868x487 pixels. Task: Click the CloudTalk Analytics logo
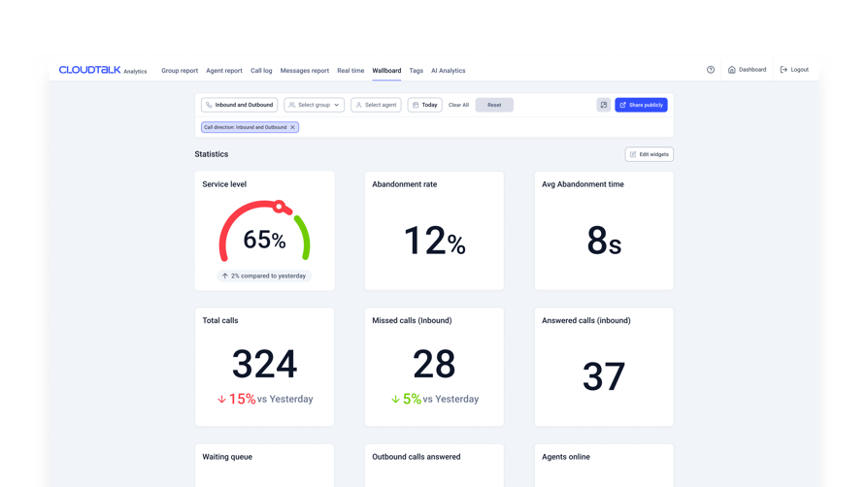point(103,70)
